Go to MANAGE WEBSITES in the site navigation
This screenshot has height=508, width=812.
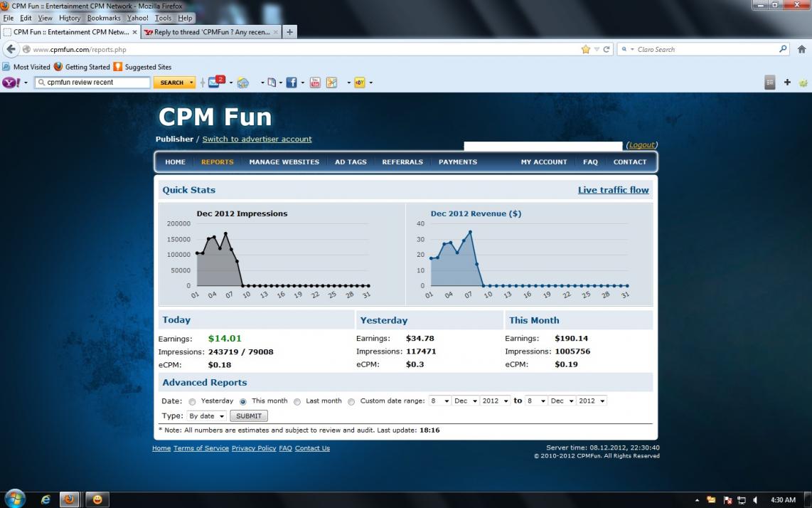click(x=284, y=162)
